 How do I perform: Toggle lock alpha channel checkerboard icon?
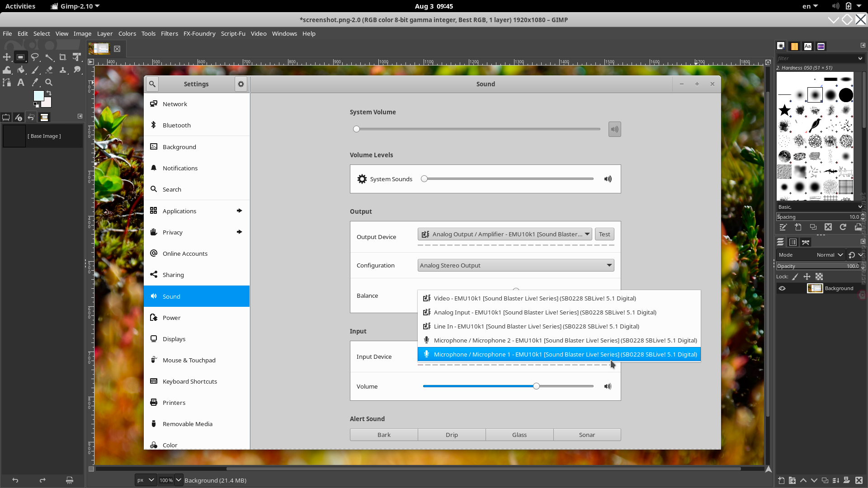[x=819, y=277]
